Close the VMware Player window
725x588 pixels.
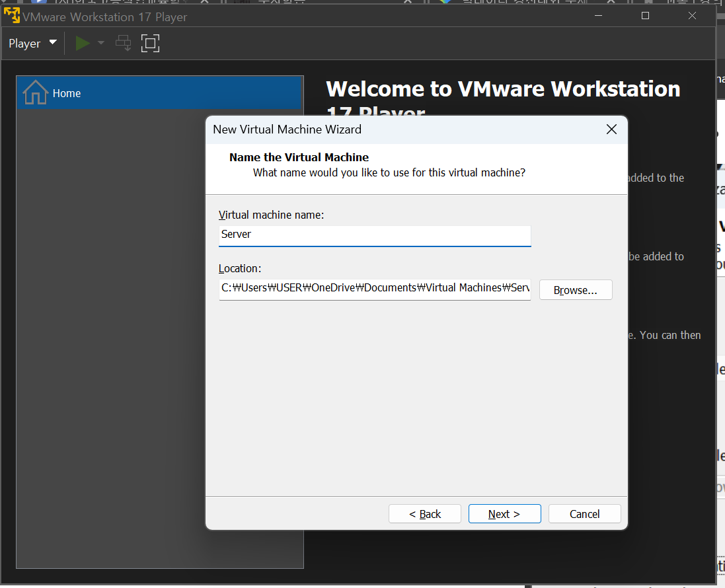[692, 16]
